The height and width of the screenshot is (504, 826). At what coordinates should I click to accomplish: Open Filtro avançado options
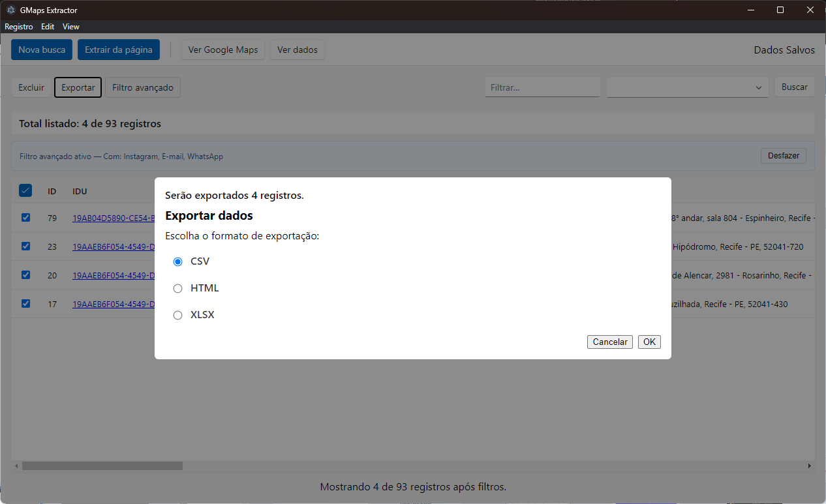(143, 87)
